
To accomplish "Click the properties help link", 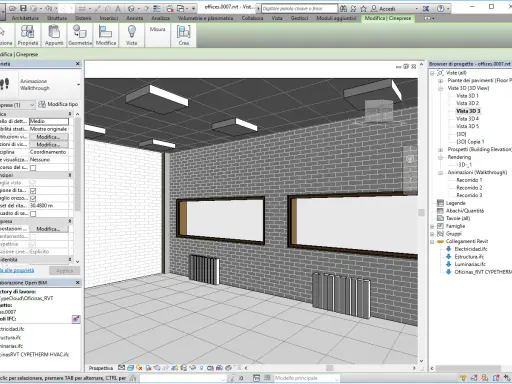I will (17, 270).
